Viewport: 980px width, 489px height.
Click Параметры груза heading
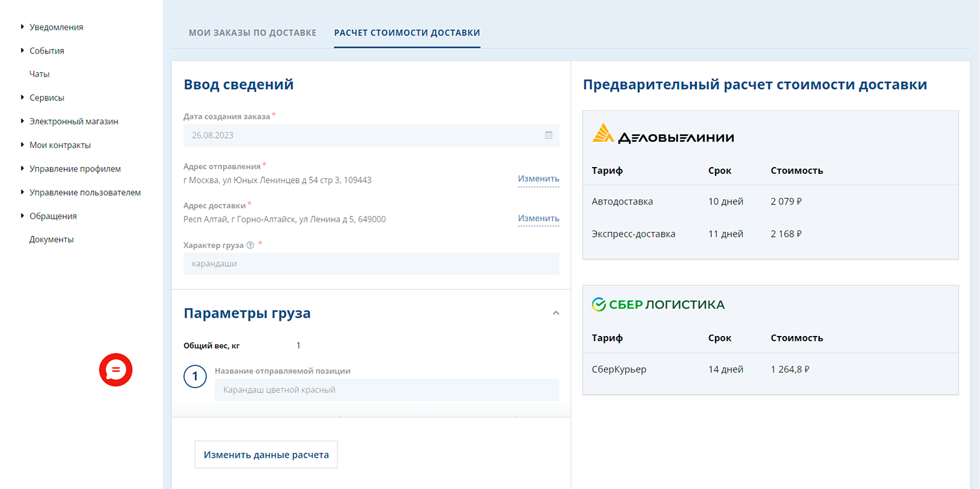[x=247, y=313]
